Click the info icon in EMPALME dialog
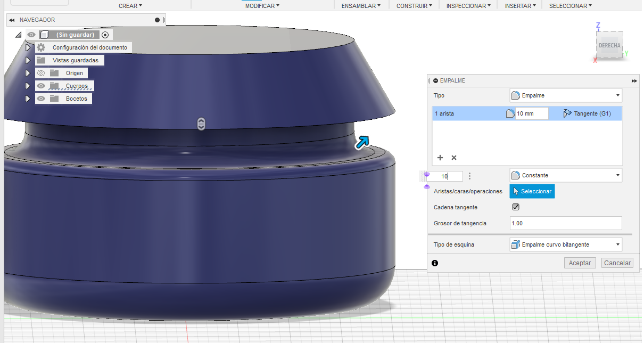Screen dimensions: 644x343 [x=435, y=263]
